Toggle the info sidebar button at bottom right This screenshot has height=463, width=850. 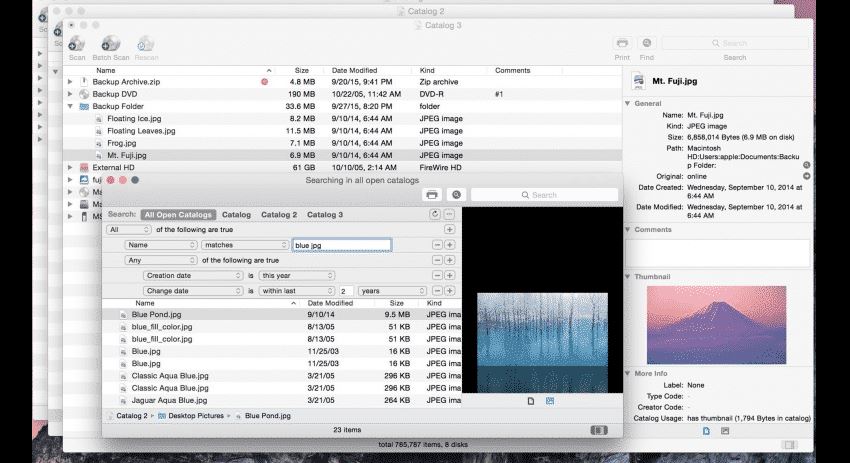[789, 445]
